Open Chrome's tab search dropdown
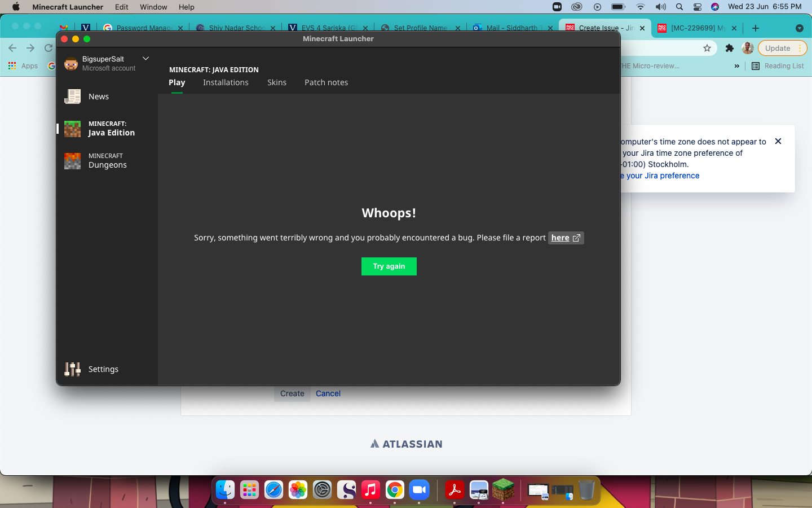The height and width of the screenshot is (508, 812). coord(799,28)
